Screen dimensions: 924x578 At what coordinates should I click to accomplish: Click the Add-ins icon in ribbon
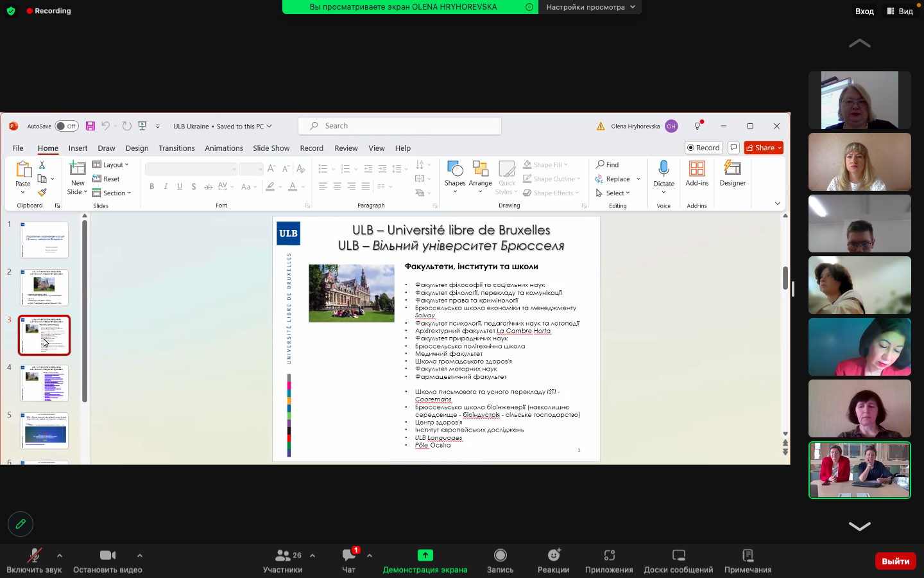pos(697,169)
